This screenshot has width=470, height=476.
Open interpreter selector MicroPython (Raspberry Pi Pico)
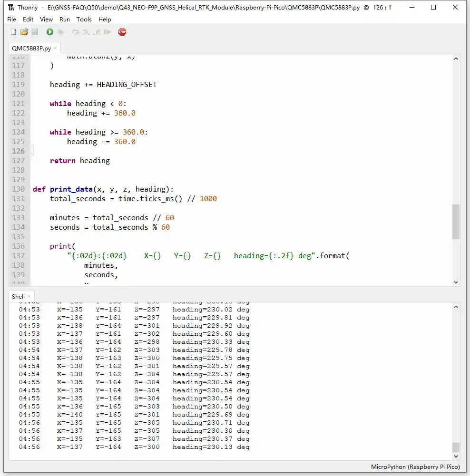415,466
